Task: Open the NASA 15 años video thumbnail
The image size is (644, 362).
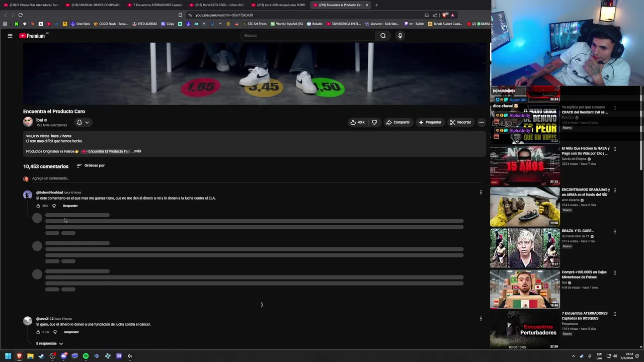Action: coord(525,165)
